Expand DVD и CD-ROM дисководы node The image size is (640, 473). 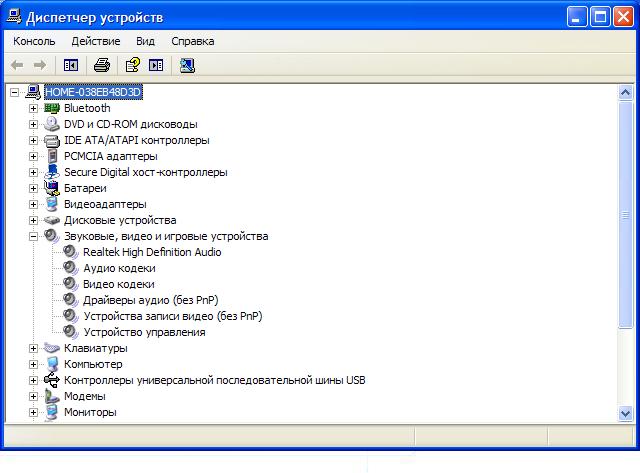point(33,124)
